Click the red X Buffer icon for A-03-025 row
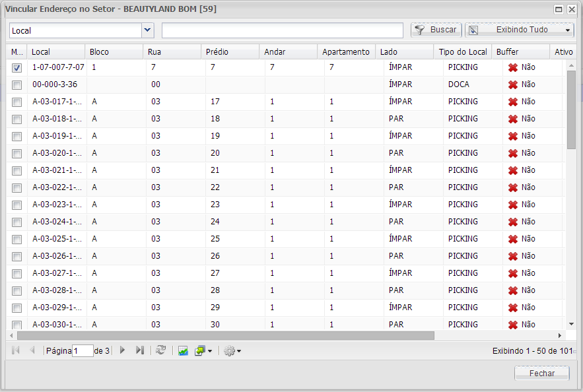Viewport: 583px width, 392px height. (513, 239)
